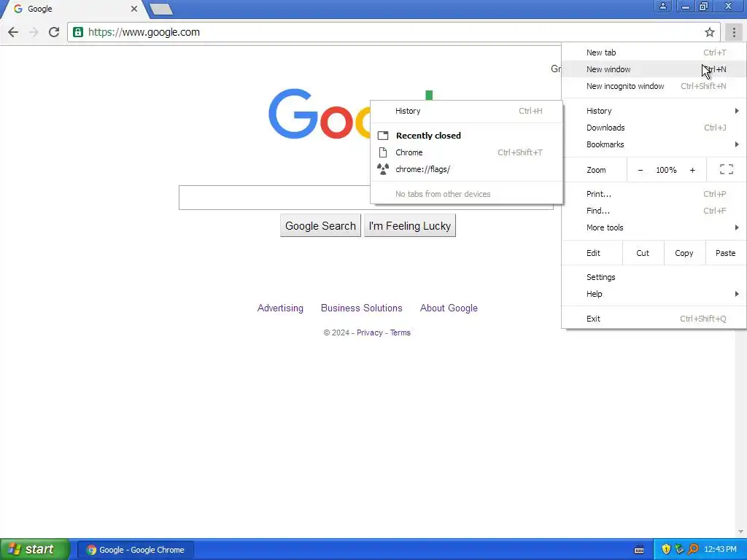
Task: Decrease zoom with the minus button
Action: [640, 170]
